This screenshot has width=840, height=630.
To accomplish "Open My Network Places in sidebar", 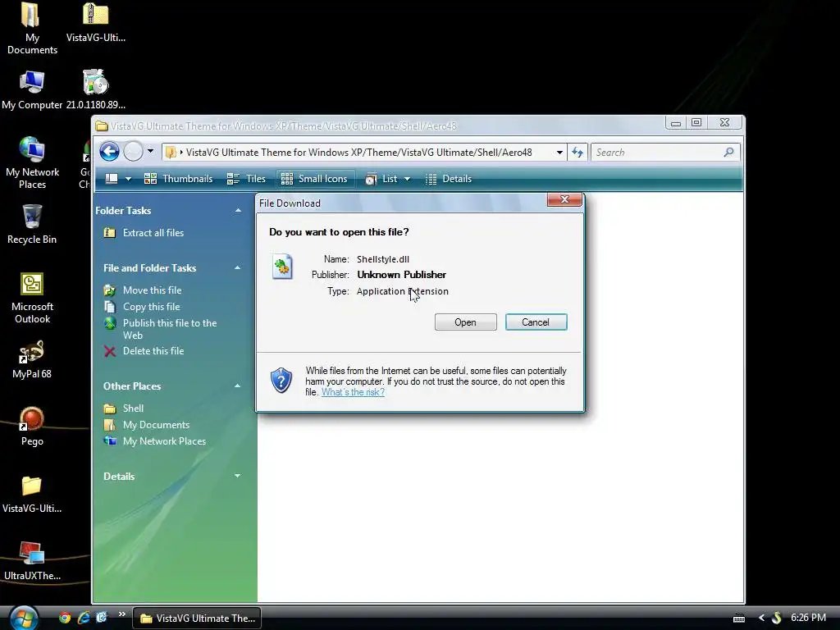I will (164, 441).
